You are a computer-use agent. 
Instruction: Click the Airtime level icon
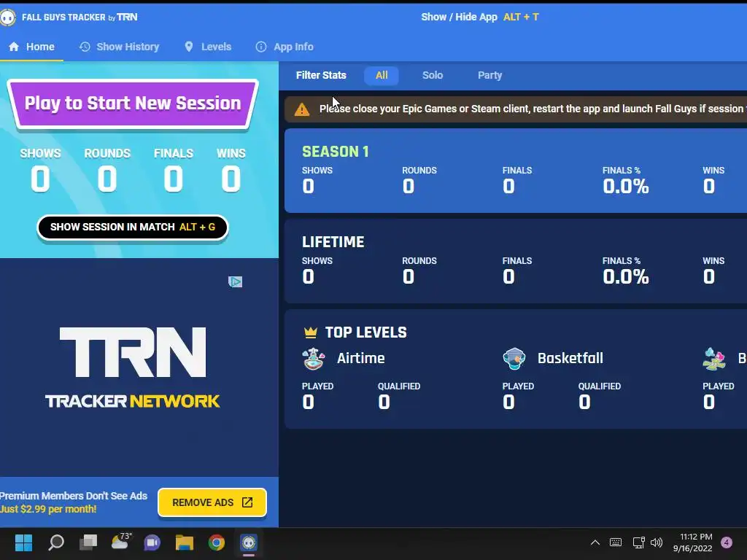tap(314, 359)
